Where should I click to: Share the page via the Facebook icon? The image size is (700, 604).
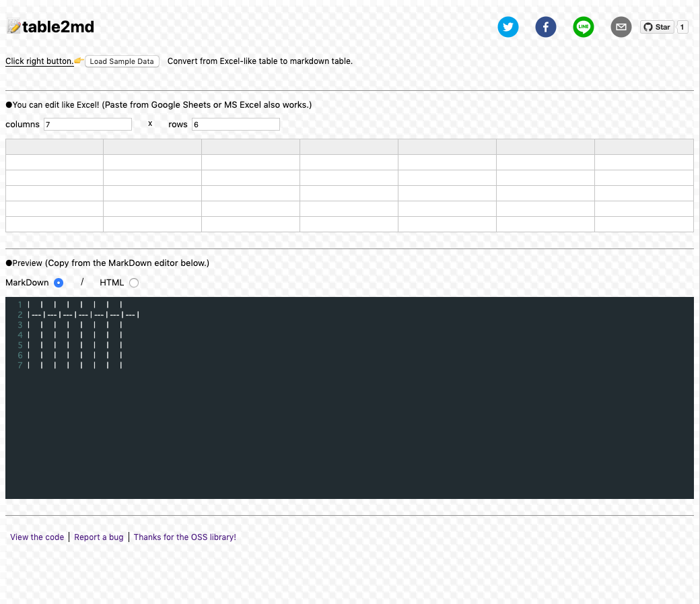pyautogui.click(x=546, y=27)
